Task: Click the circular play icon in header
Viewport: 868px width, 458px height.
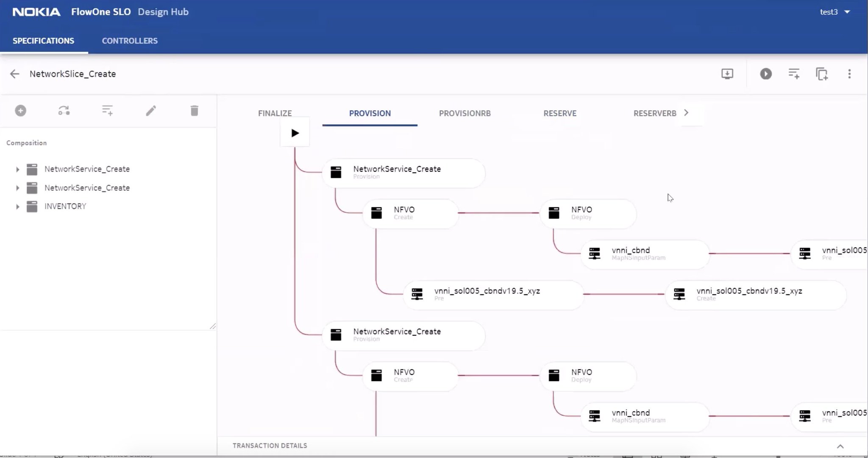Action: point(765,74)
